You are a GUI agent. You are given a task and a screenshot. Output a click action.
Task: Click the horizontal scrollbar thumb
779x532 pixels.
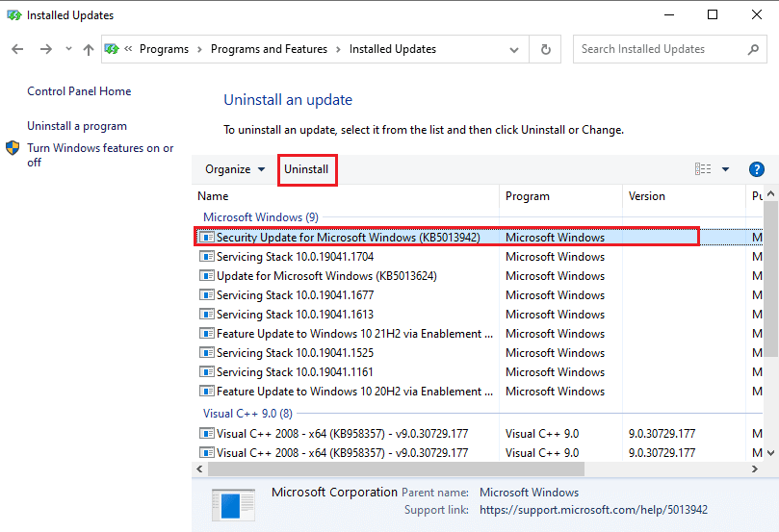(396, 469)
